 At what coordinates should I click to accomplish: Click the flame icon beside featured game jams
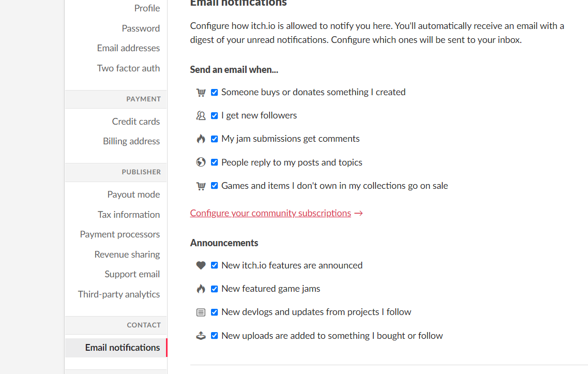point(201,289)
